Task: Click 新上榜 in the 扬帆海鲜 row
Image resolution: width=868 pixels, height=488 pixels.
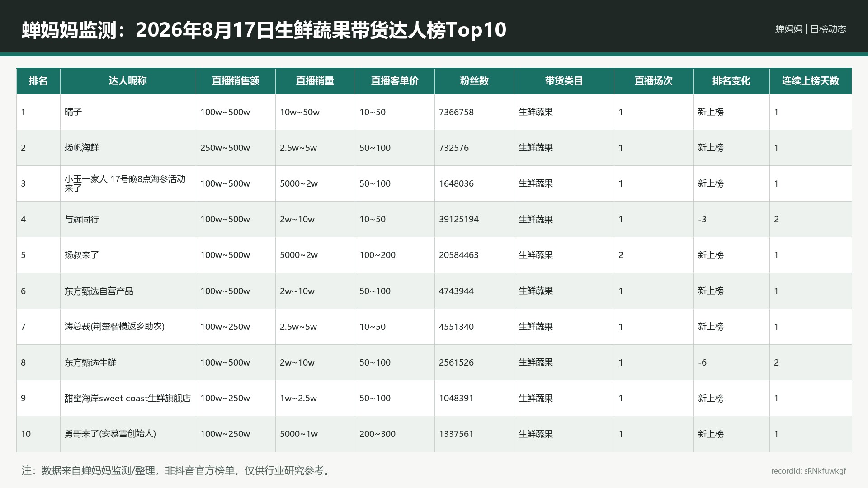Action: click(x=711, y=148)
